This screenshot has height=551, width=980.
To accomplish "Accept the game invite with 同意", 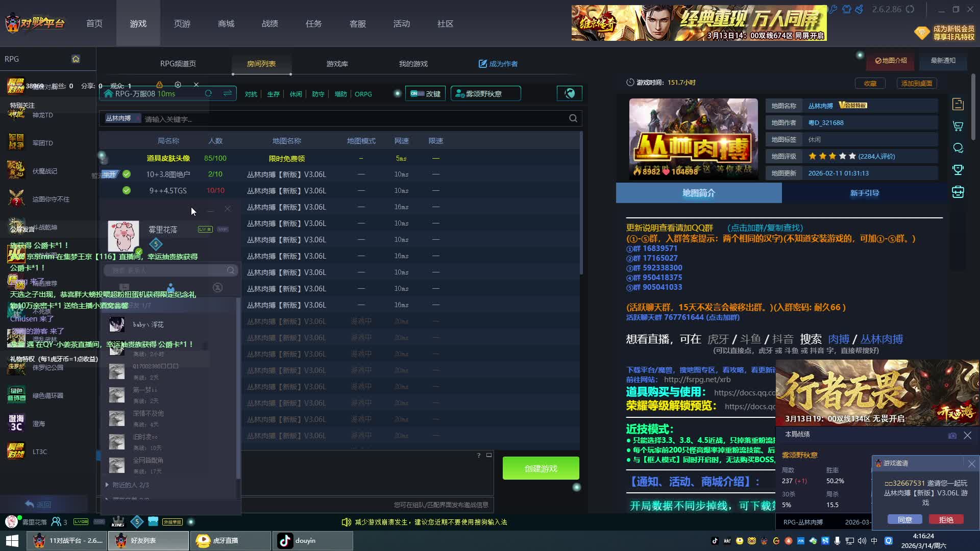I will 904,519.
